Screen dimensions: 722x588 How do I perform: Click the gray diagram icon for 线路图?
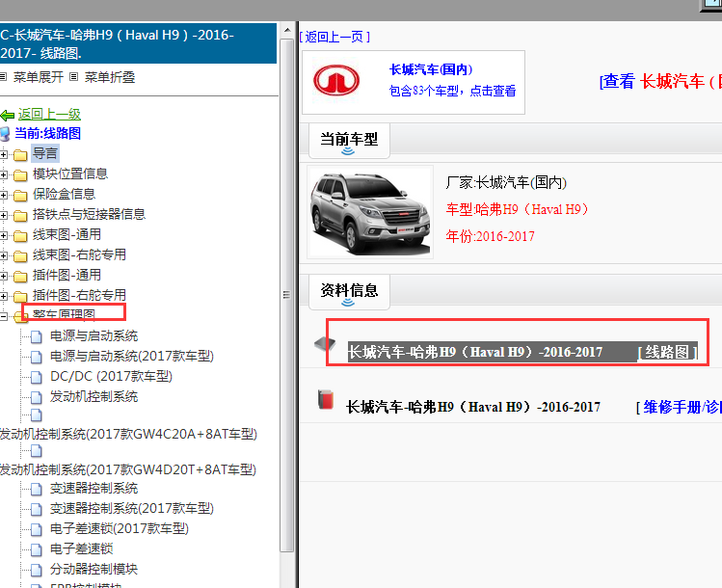click(x=325, y=344)
